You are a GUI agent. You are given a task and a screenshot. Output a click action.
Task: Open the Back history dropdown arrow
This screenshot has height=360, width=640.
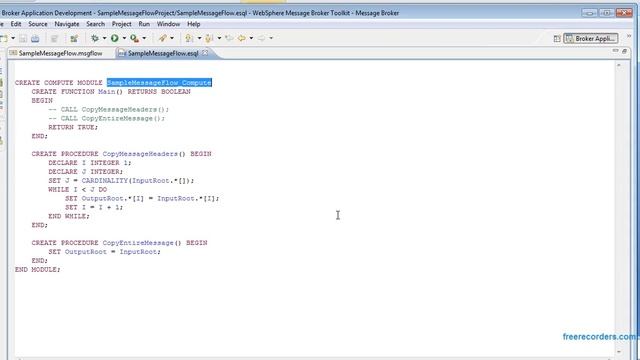tap(251, 38)
